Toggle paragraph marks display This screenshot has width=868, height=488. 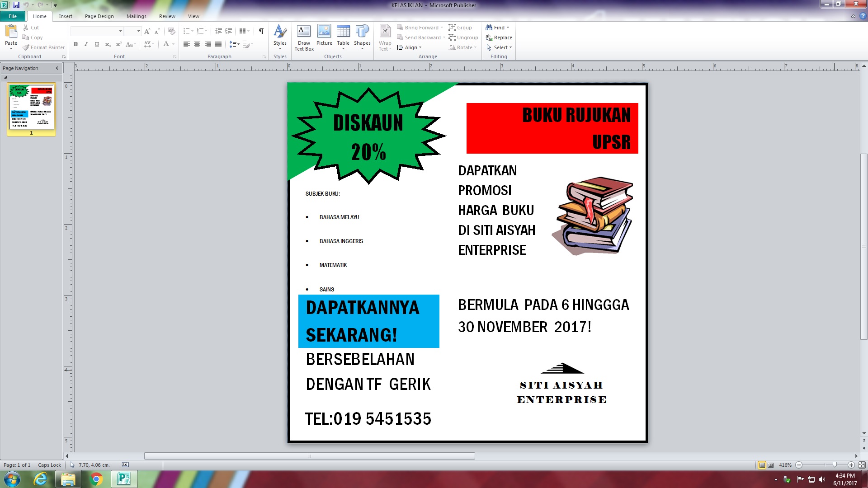(x=261, y=31)
